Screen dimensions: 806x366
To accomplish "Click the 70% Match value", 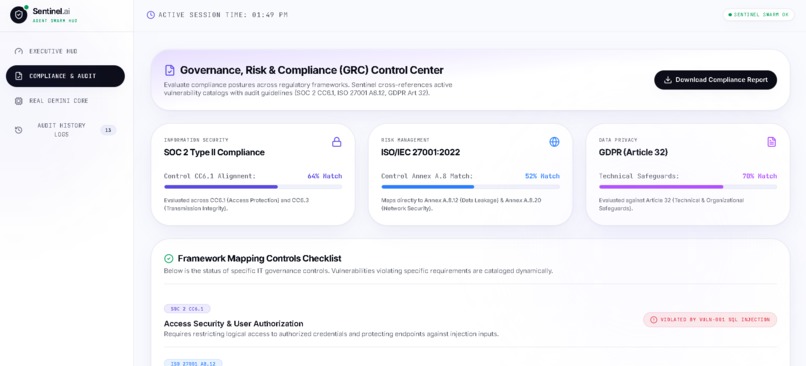I will click(x=760, y=176).
